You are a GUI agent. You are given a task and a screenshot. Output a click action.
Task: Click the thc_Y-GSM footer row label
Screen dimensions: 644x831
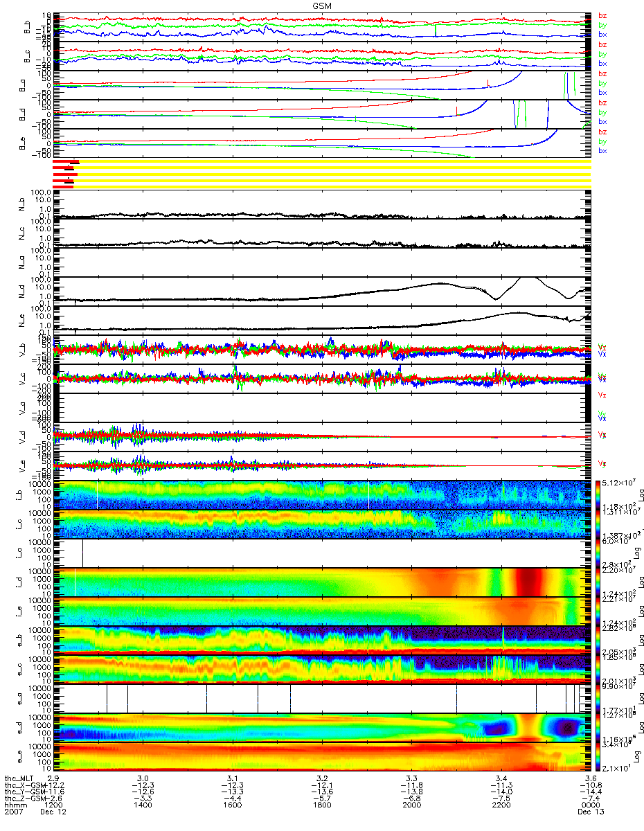[26, 792]
